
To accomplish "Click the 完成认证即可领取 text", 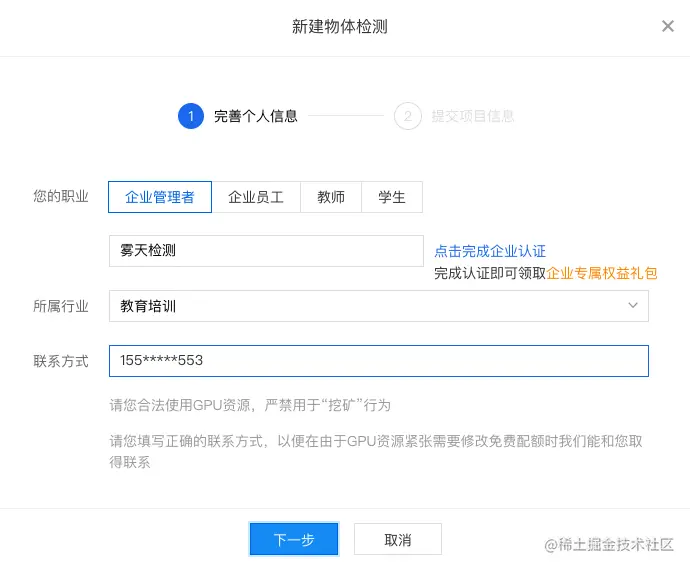I will [x=490, y=273].
